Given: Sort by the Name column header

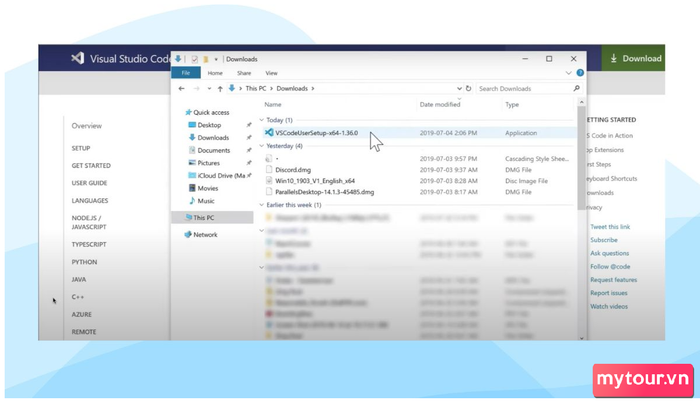Looking at the screenshot, I should pyautogui.click(x=273, y=104).
